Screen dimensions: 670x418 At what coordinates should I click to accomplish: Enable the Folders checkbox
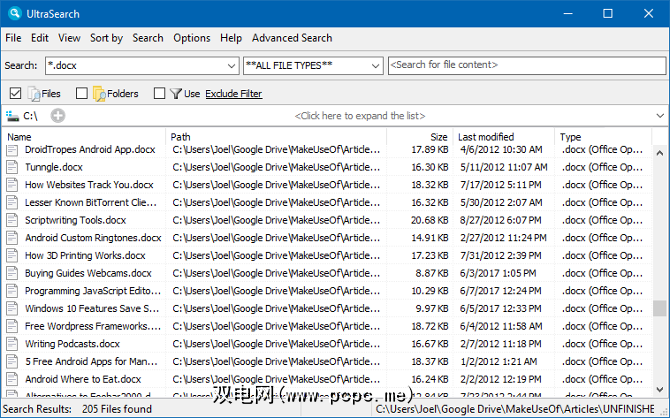click(82, 93)
